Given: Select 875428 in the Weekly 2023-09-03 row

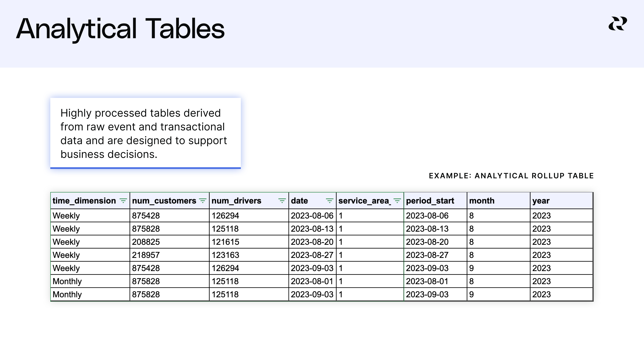Looking at the screenshot, I should coord(170,268).
